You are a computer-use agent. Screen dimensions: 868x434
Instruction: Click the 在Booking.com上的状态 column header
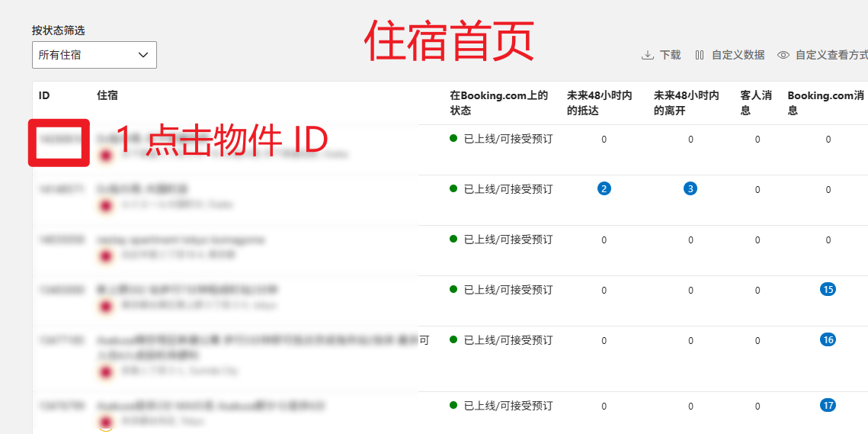498,103
